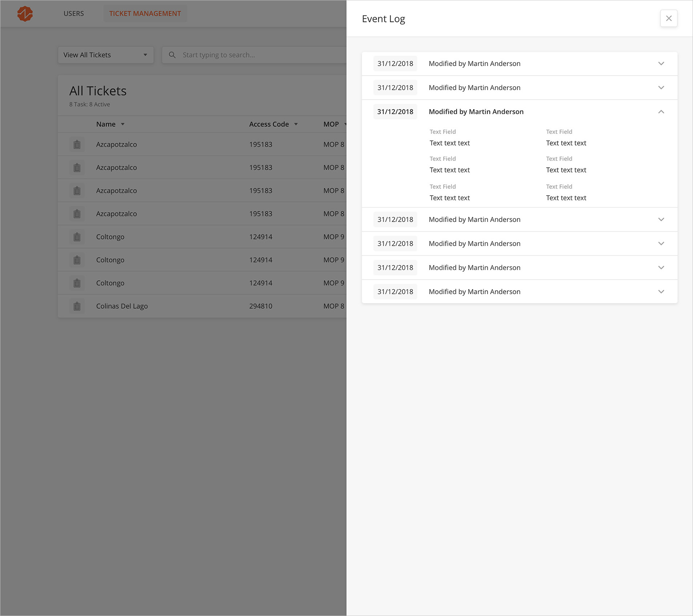Click clipboard icon in Colinas Del Lago row

77,306
